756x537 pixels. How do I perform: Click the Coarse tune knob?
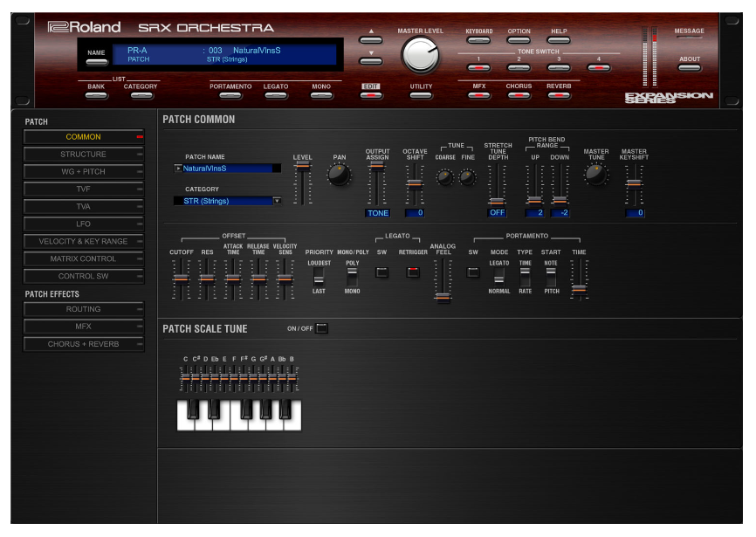click(444, 177)
